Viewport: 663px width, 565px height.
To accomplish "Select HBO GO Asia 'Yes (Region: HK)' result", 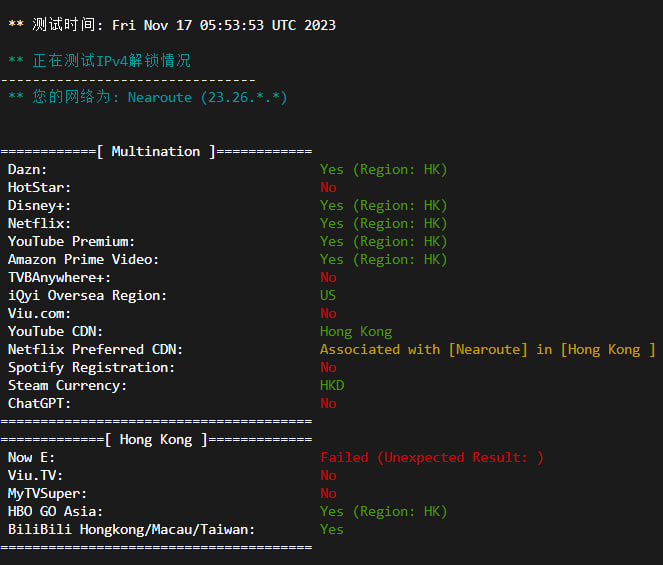I will click(x=383, y=511).
